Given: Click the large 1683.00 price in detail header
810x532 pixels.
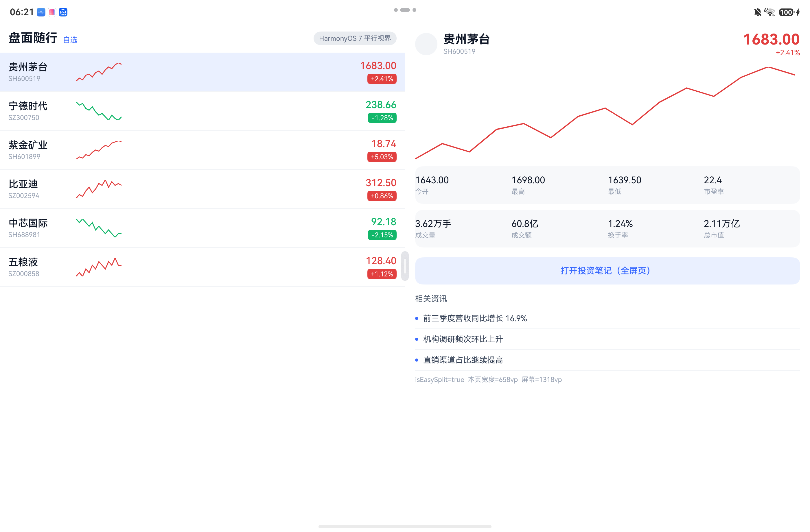Looking at the screenshot, I should 771,39.
